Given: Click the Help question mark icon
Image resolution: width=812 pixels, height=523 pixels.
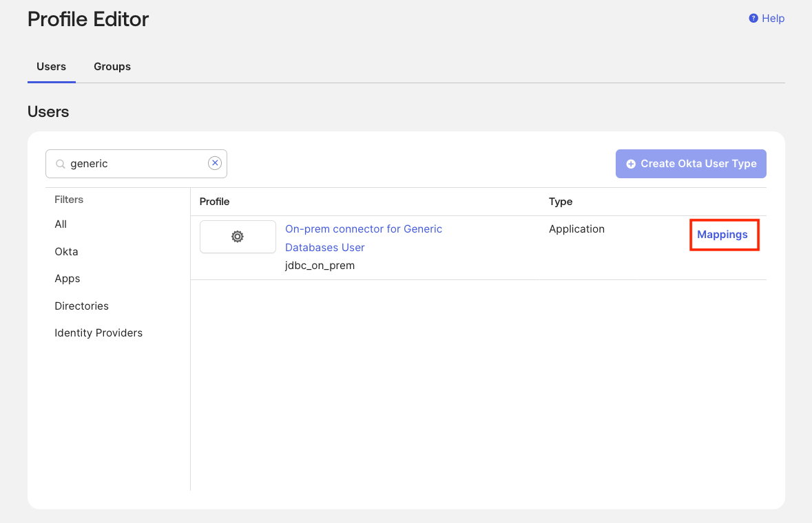Looking at the screenshot, I should click(753, 19).
